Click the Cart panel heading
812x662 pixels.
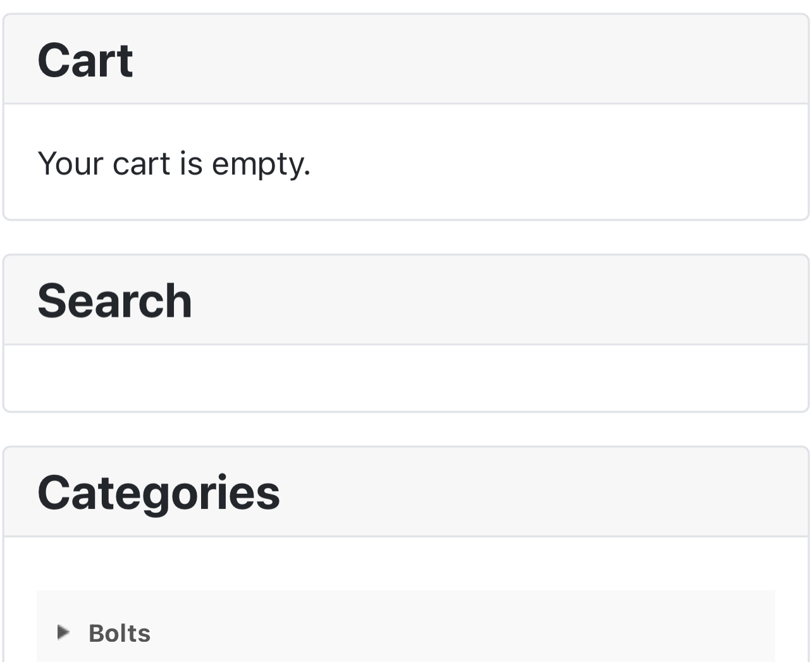(x=85, y=61)
